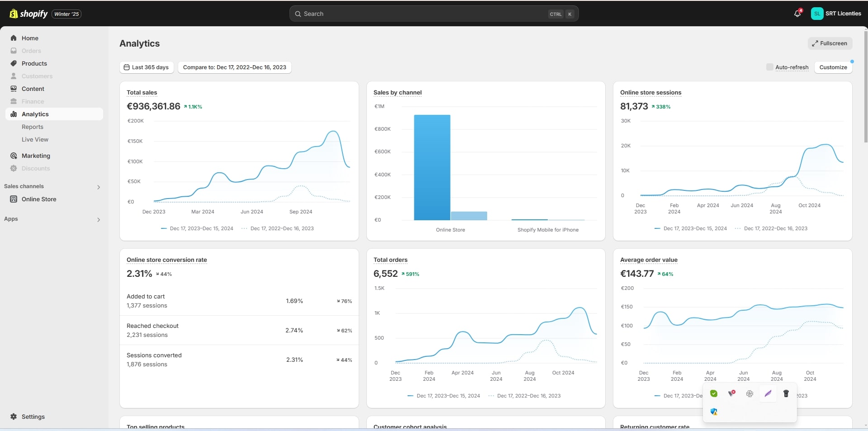868x431 pixels.
Task: Open the Compare to date range dropdown
Action: coord(234,67)
